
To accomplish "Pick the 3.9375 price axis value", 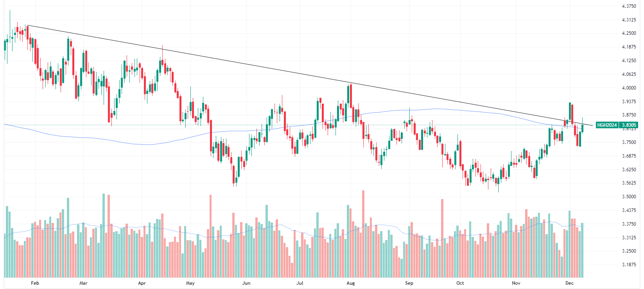I will (x=629, y=102).
